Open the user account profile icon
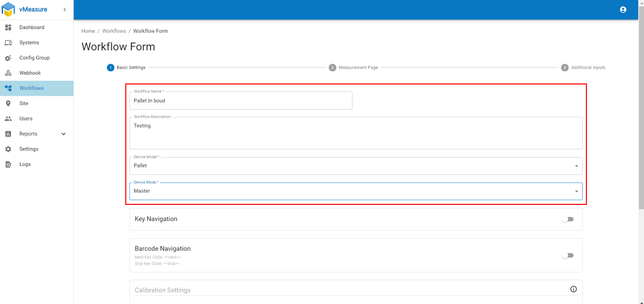Viewport: 644px width, 304px height. coord(623,10)
